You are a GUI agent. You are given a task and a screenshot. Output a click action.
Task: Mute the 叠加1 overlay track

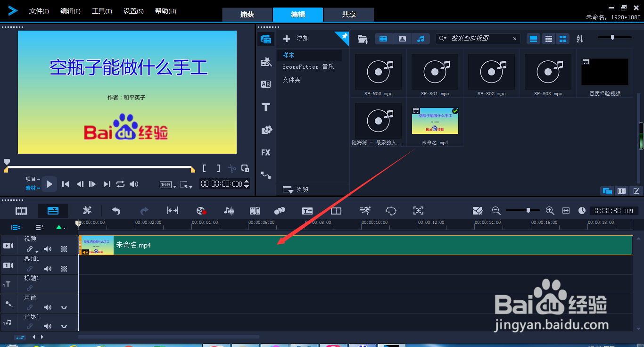(x=48, y=269)
